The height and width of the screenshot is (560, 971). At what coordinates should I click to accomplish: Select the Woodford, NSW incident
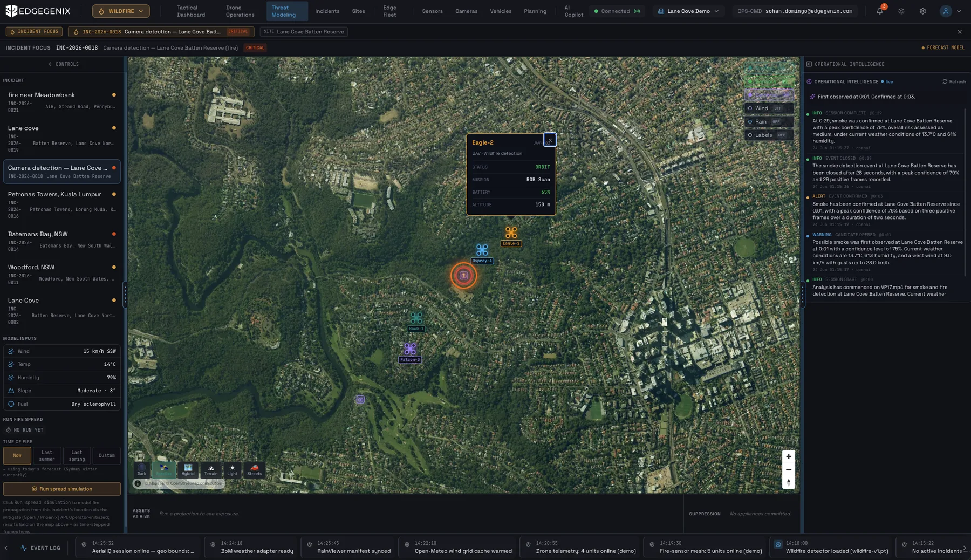[x=61, y=274]
